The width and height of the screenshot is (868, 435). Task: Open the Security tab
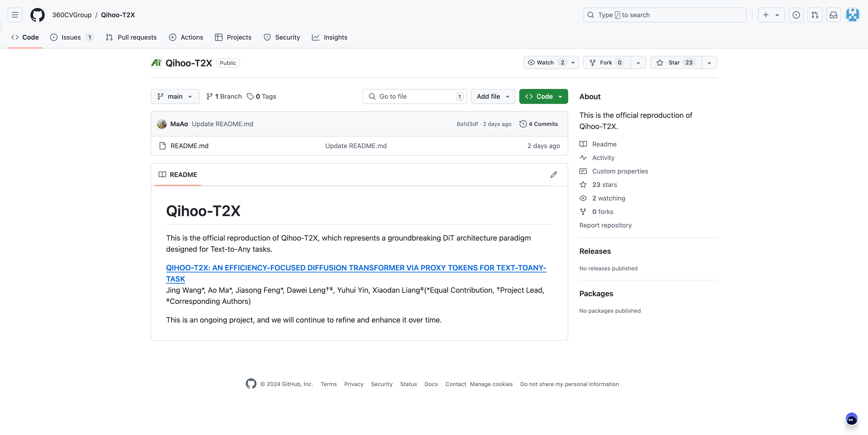[x=282, y=37]
